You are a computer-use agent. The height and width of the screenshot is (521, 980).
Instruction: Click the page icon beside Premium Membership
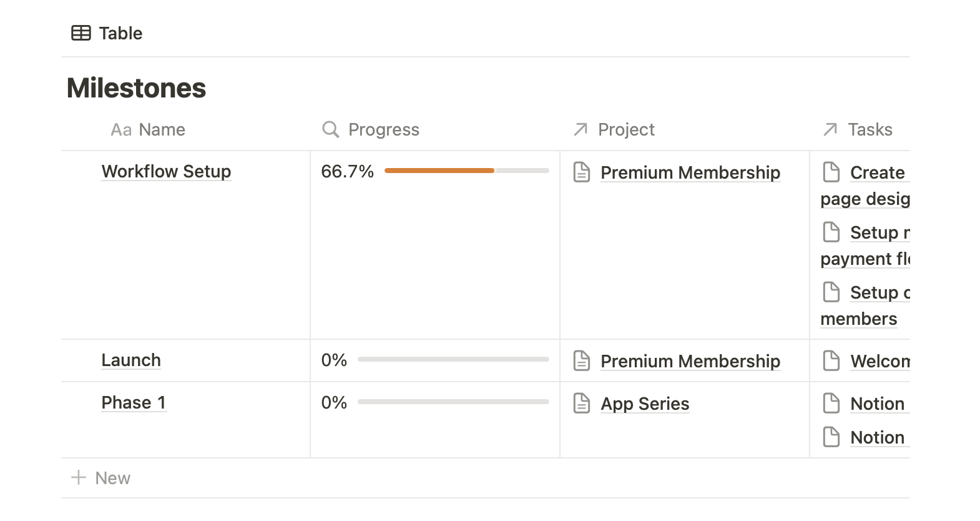click(x=582, y=172)
